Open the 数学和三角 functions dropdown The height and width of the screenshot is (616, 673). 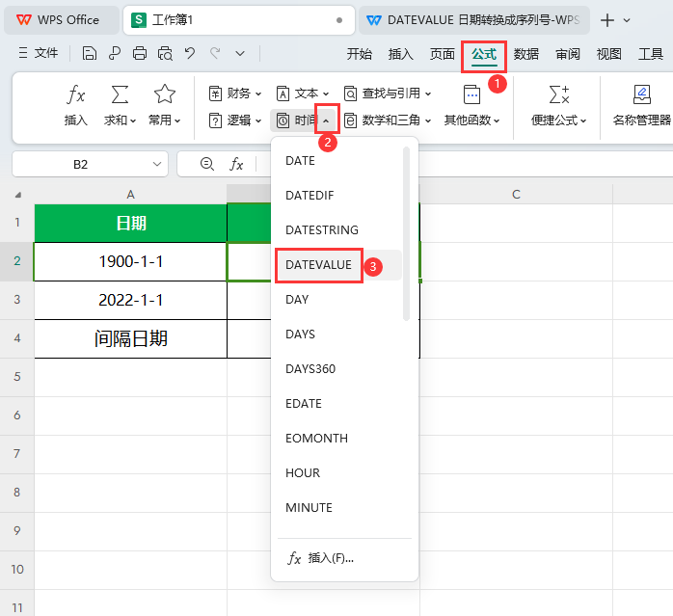(388, 121)
